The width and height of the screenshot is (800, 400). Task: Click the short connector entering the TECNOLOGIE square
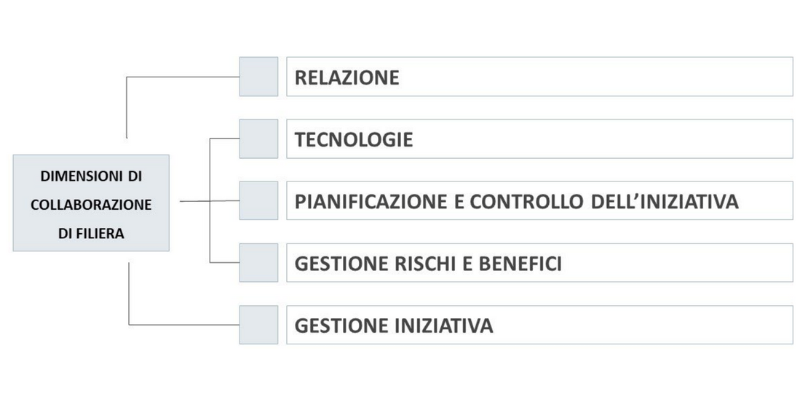point(224,139)
